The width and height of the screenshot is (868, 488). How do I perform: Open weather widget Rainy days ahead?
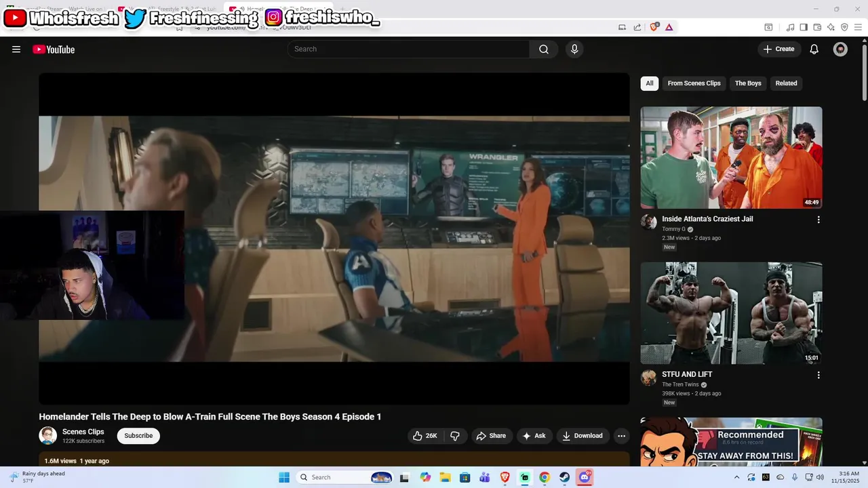pyautogui.click(x=38, y=477)
